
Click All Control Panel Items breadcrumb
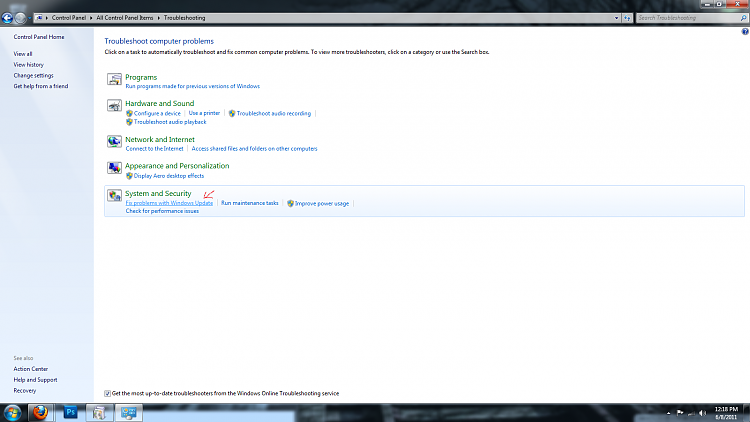pyautogui.click(x=125, y=18)
